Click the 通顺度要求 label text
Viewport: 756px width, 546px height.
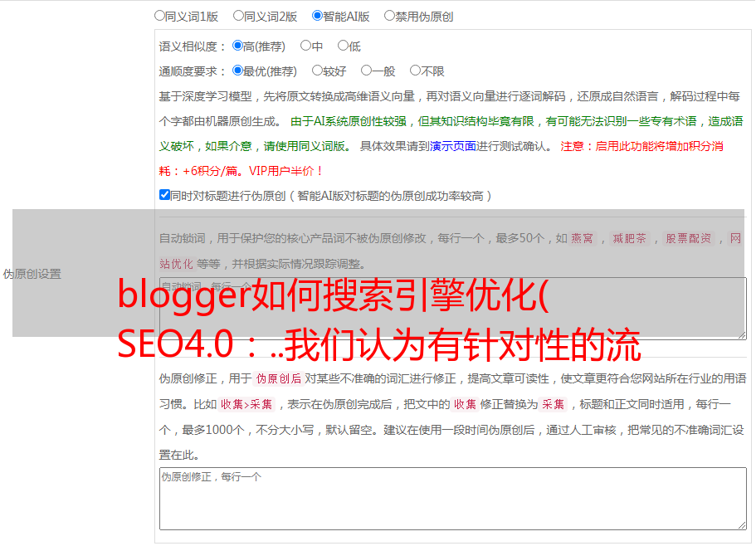tap(192, 71)
